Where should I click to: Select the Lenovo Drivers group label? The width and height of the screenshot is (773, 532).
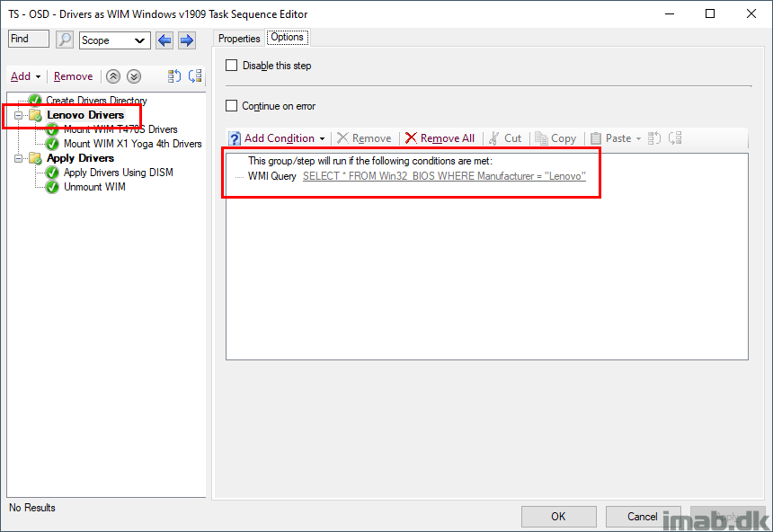(85, 115)
